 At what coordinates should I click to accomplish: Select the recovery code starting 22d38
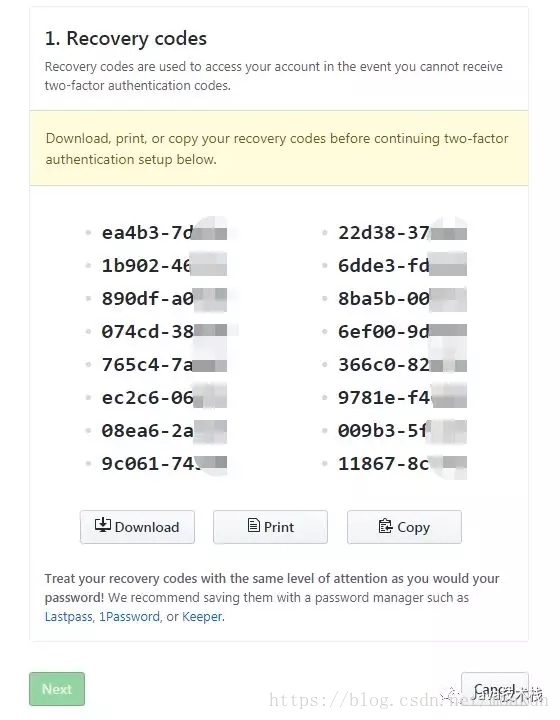402,233
